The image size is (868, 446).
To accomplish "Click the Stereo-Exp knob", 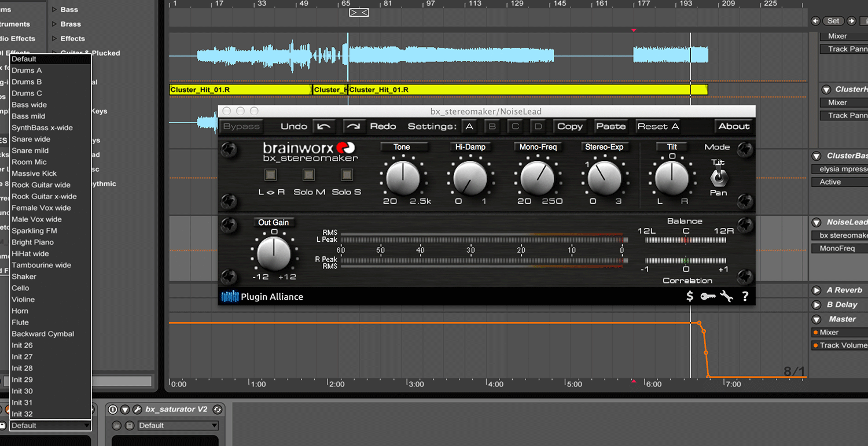I will [x=604, y=178].
